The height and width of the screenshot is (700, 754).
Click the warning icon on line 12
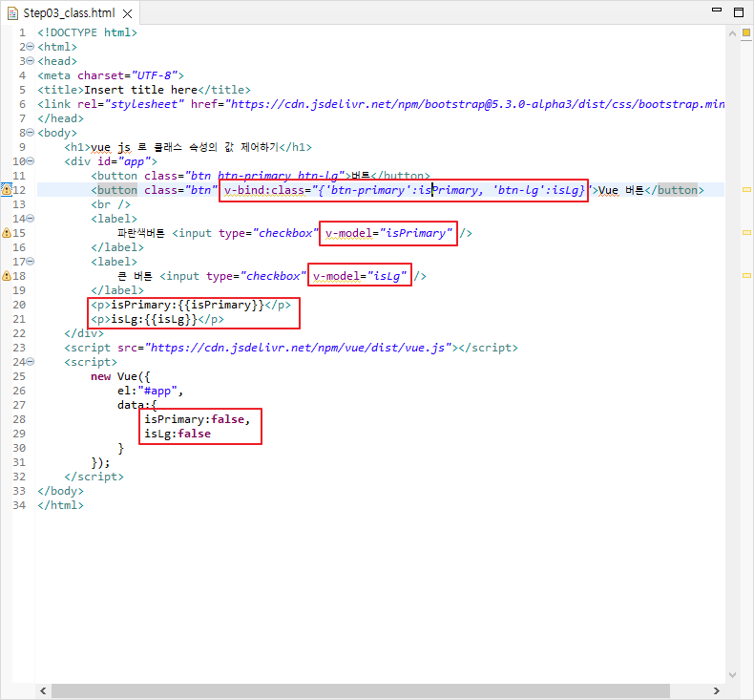pos(7,189)
